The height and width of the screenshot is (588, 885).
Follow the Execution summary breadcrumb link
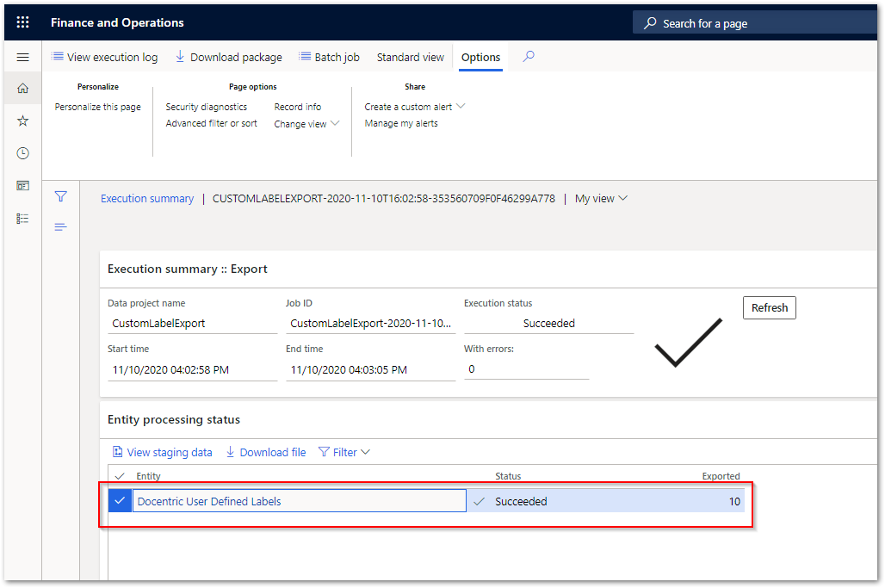(146, 199)
